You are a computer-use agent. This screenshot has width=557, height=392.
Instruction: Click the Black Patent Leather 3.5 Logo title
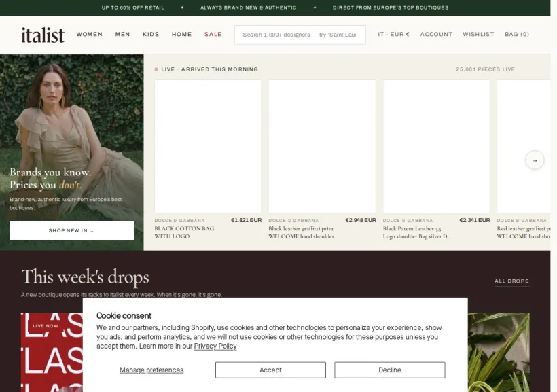pyautogui.click(x=417, y=232)
